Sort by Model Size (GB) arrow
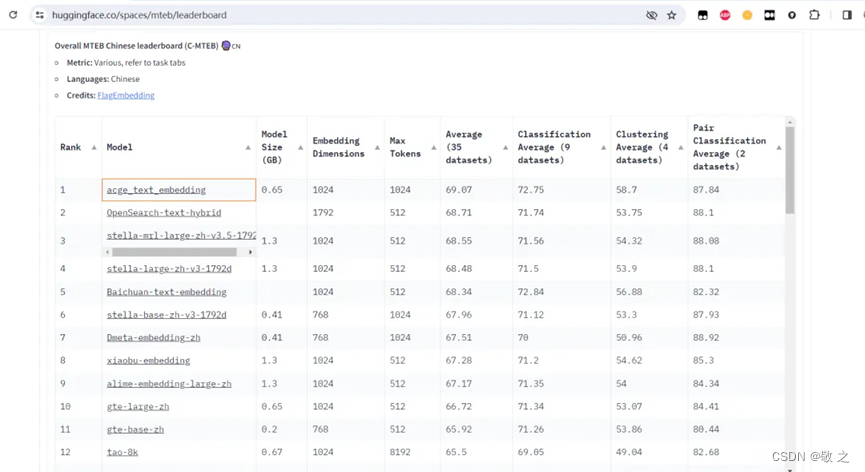This screenshot has height=472, width=865. pos(300,147)
